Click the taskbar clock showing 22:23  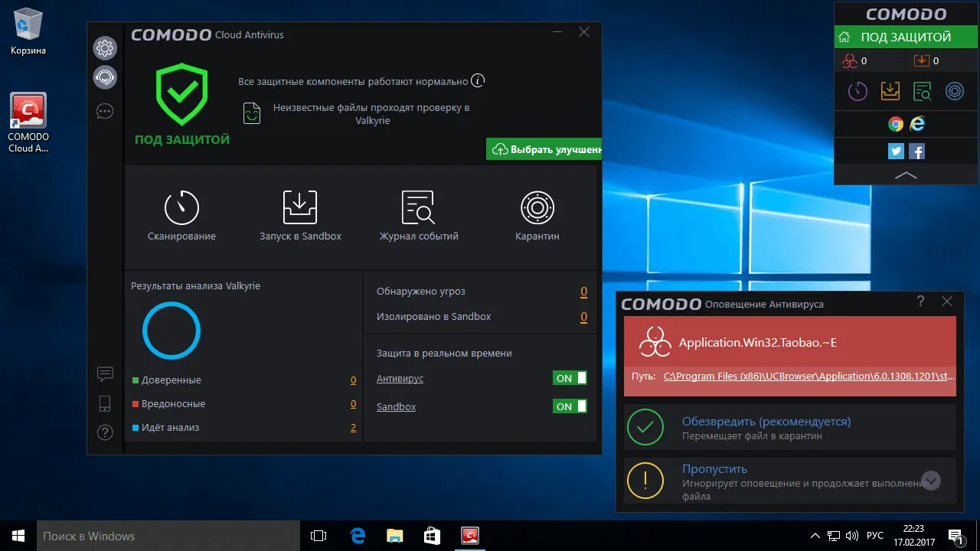[x=913, y=536]
